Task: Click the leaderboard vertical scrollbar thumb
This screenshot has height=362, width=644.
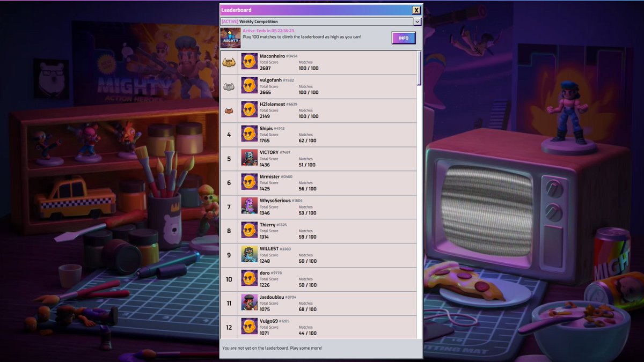Action: pos(419,68)
